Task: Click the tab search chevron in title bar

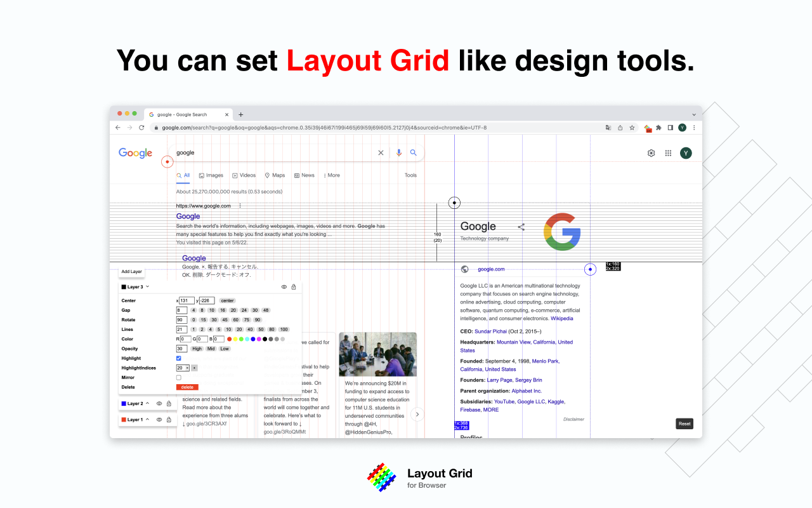Action: (694, 115)
